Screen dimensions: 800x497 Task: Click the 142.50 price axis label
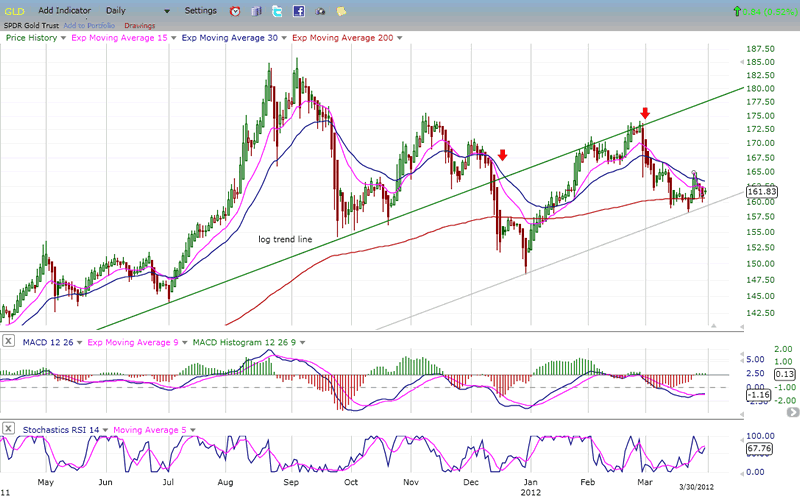(x=760, y=313)
